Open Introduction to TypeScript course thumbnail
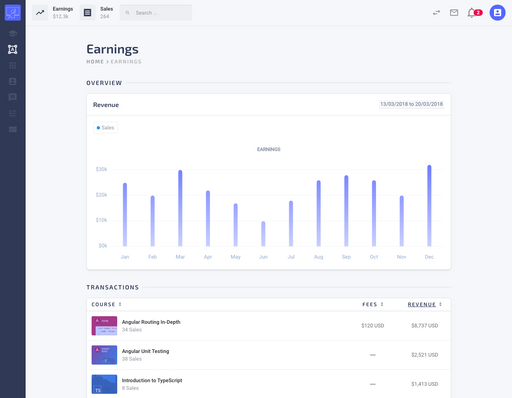 [104, 384]
